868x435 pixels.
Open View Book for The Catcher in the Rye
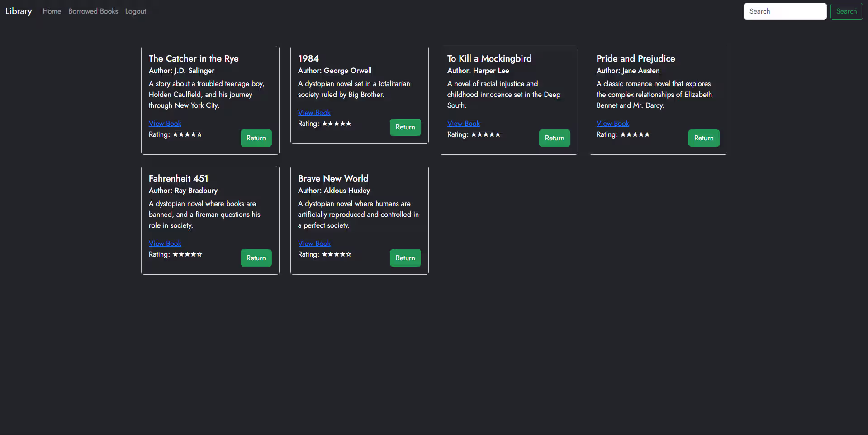click(x=165, y=124)
